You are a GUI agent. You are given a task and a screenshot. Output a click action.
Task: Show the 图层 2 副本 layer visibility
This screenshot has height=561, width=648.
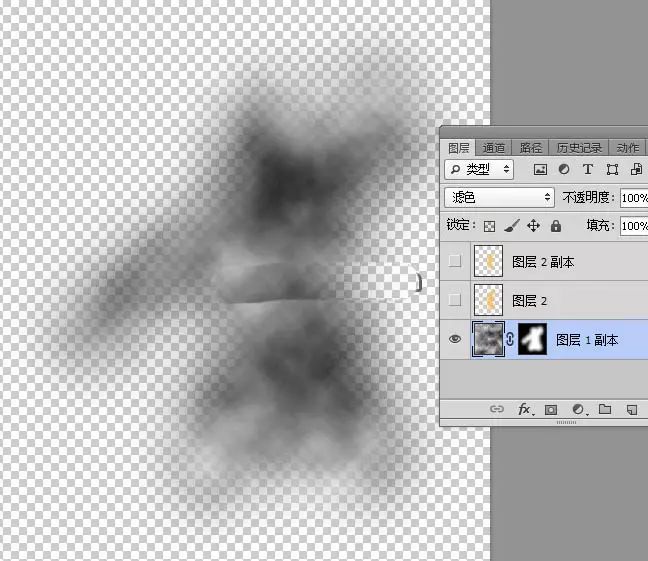(455, 261)
